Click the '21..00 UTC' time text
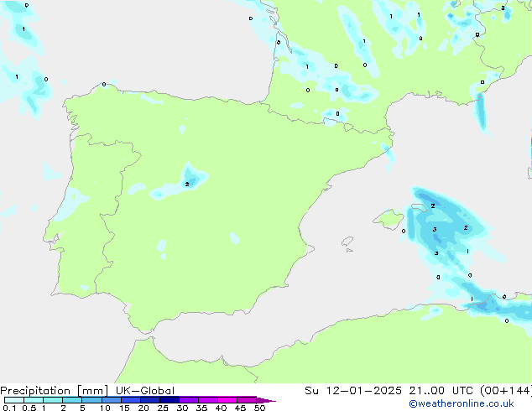 click(x=441, y=391)
